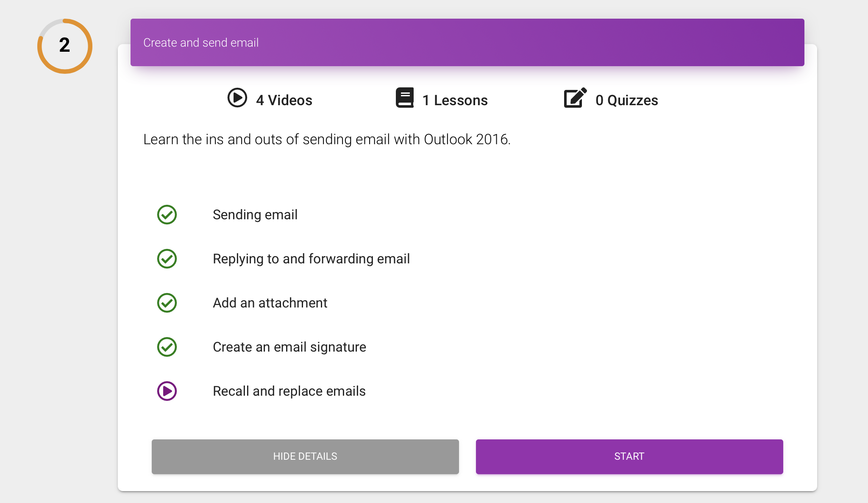Click the module 2 progress ring

point(65,46)
